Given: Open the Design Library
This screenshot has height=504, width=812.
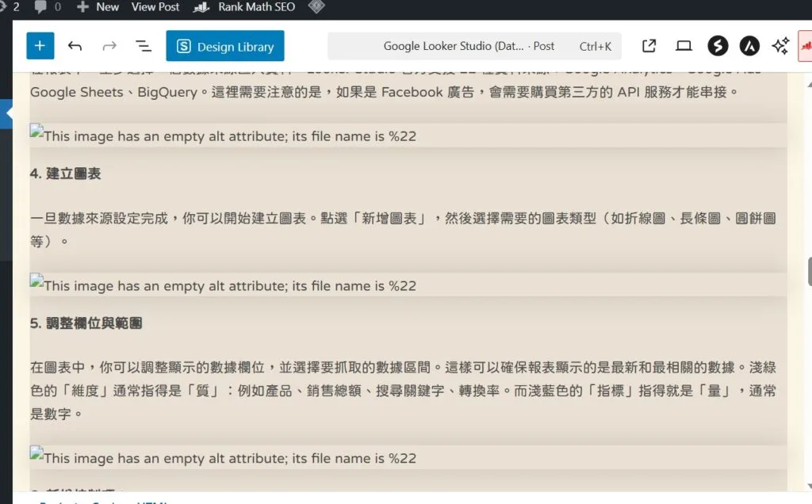Looking at the screenshot, I should click(224, 46).
